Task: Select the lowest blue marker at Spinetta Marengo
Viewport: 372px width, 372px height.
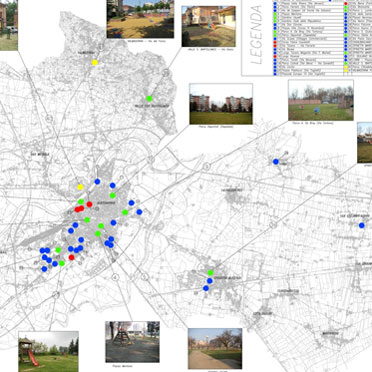Action: 206,288
